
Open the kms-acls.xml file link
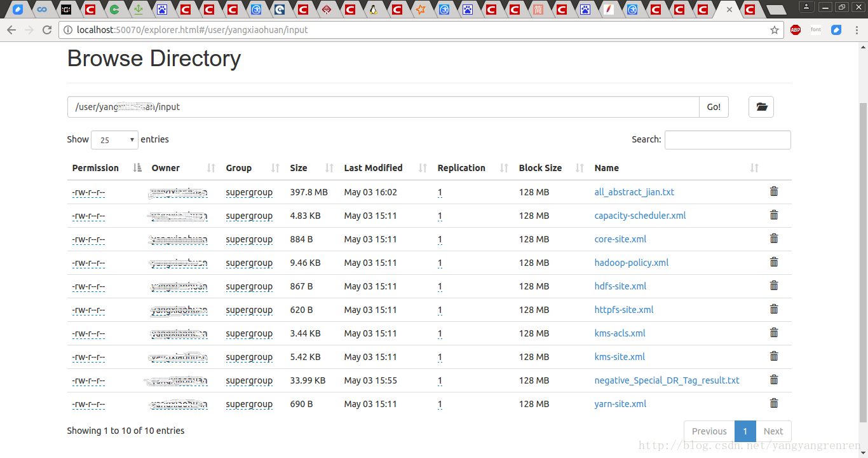click(x=620, y=333)
